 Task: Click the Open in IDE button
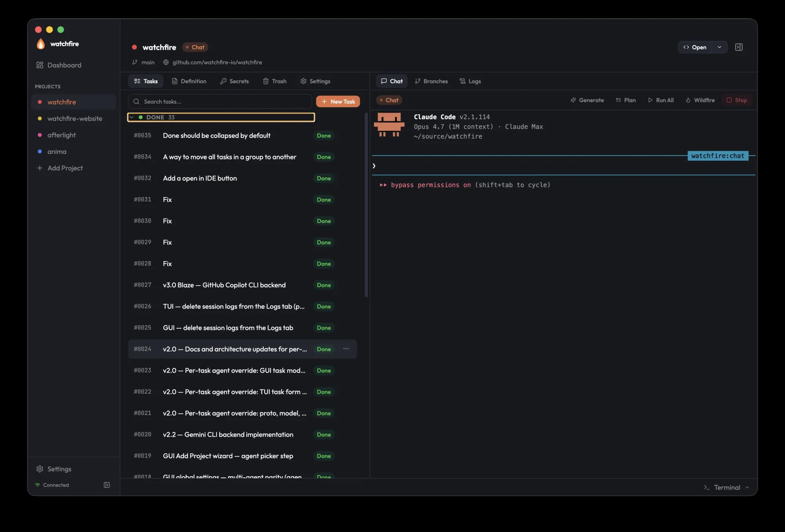click(x=695, y=47)
